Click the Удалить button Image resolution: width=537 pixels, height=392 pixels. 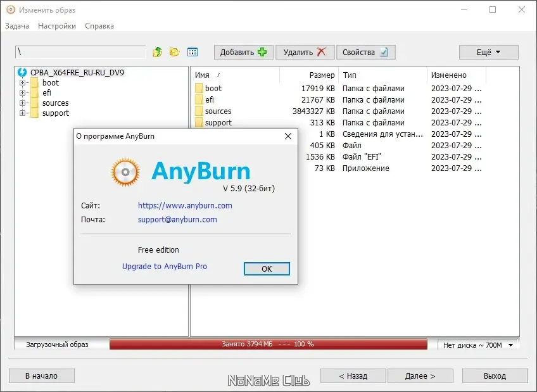click(x=305, y=53)
